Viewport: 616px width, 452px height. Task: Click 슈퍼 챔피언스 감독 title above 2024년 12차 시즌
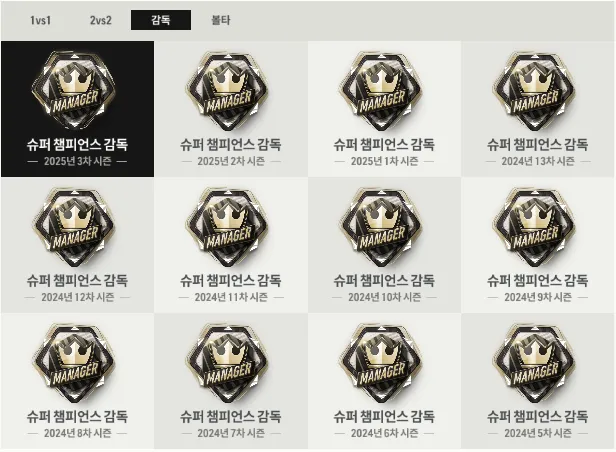click(77, 280)
